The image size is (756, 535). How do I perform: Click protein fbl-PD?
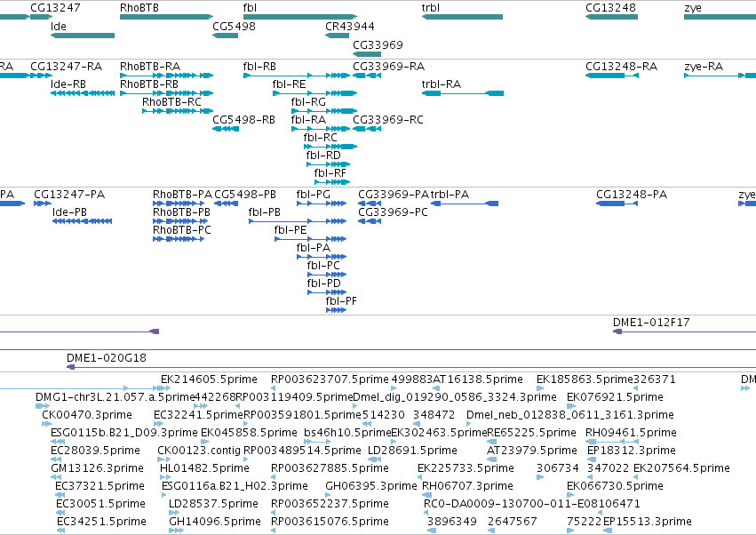327,292
